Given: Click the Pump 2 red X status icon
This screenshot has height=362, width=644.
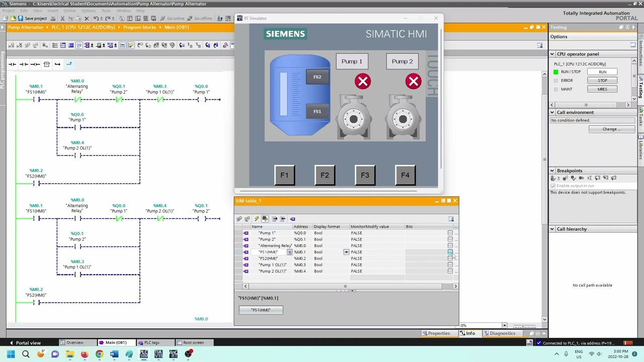Looking at the screenshot, I should 414,81.
